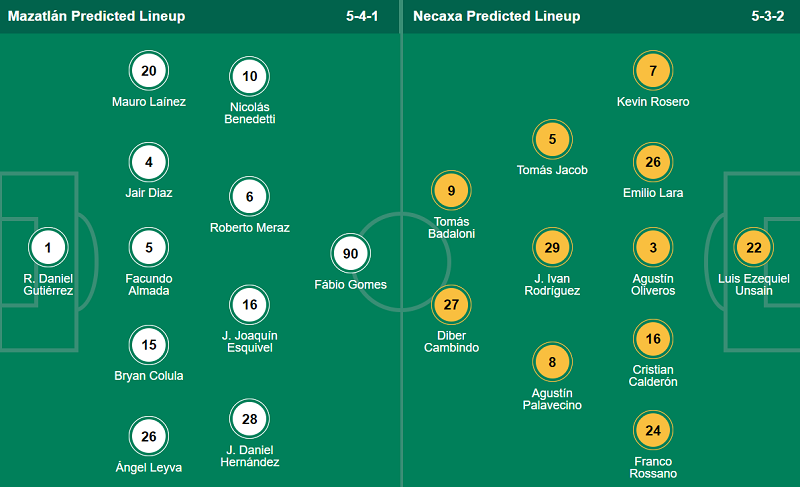The image size is (800, 487).
Task: Select Diber Cambindo's number 27 badge
Action: click(451, 303)
